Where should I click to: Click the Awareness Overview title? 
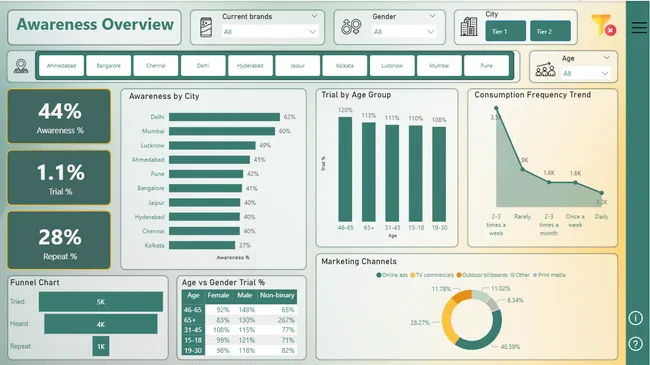[95, 24]
